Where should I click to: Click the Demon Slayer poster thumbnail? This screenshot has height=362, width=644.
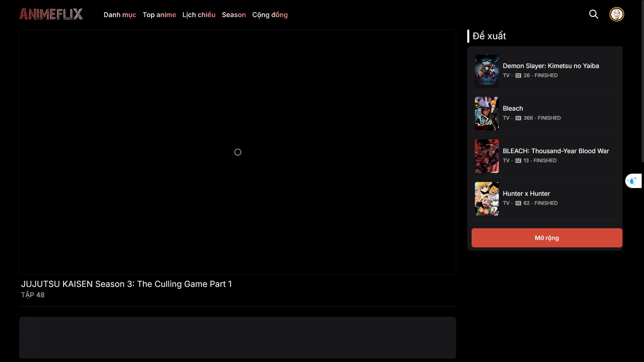pyautogui.click(x=487, y=71)
